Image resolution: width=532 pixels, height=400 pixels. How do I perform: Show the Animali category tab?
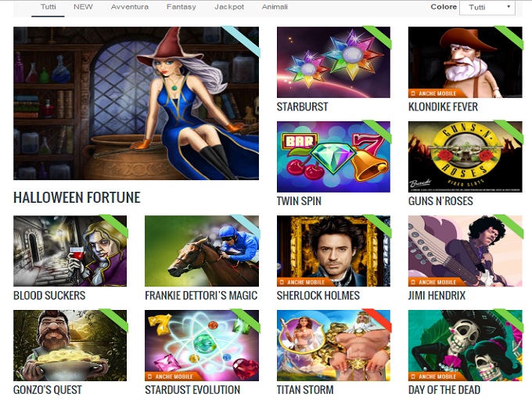click(x=275, y=7)
